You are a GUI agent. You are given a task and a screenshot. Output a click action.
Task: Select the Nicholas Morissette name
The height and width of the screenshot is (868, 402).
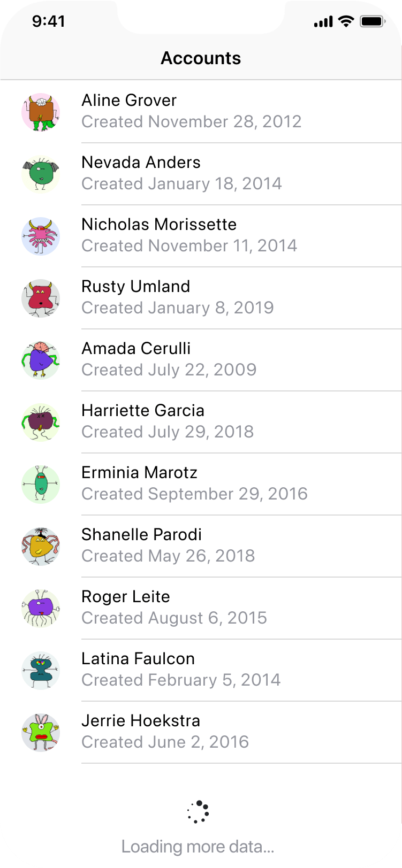[159, 225]
